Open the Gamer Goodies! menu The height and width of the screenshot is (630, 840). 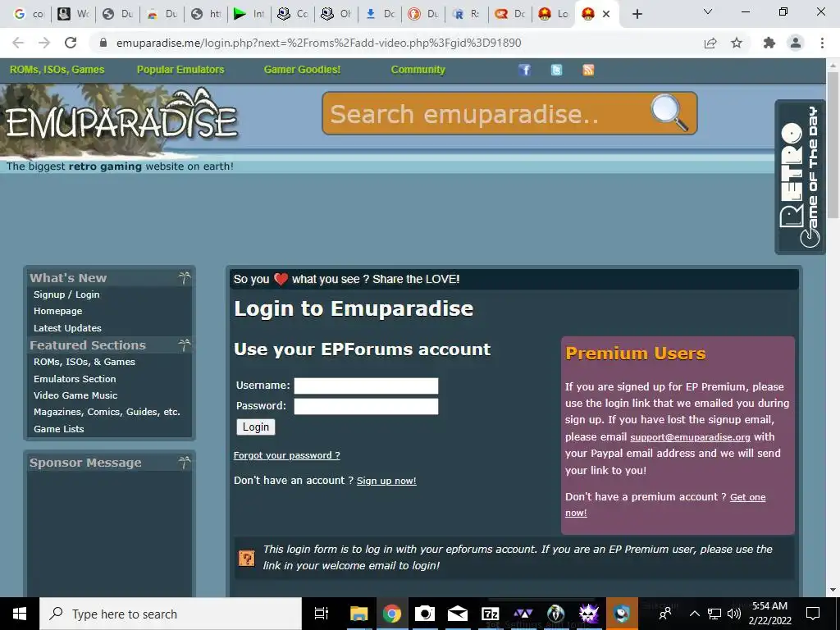click(x=302, y=70)
